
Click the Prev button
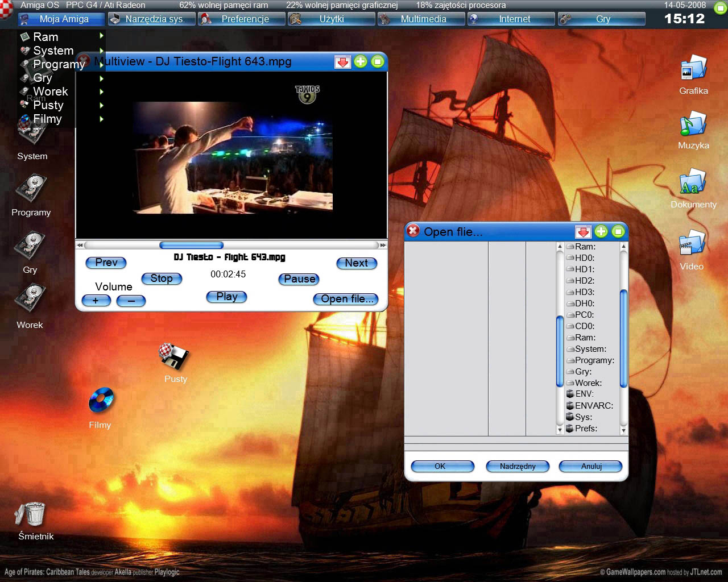click(x=106, y=263)
